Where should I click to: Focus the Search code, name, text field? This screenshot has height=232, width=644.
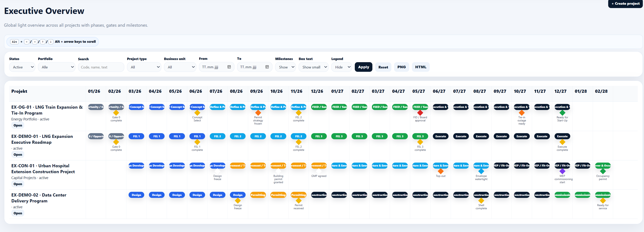click(101, 67)
